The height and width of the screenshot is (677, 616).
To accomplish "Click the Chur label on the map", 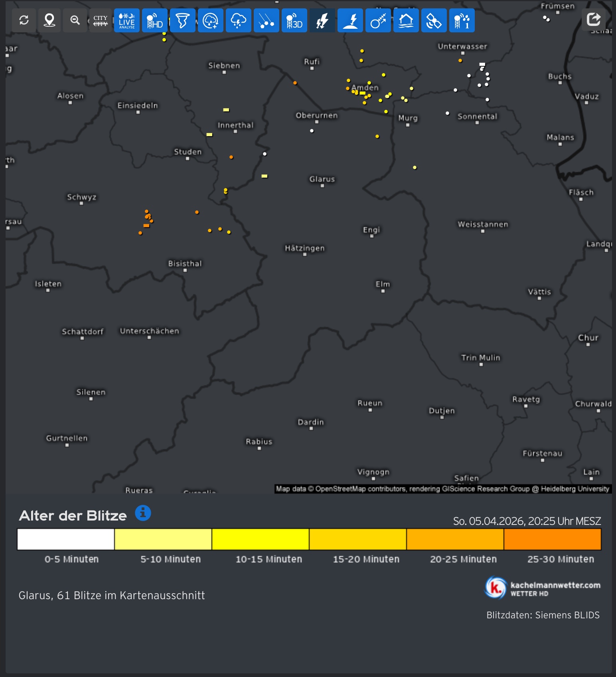I will click(x=588, y=338).
